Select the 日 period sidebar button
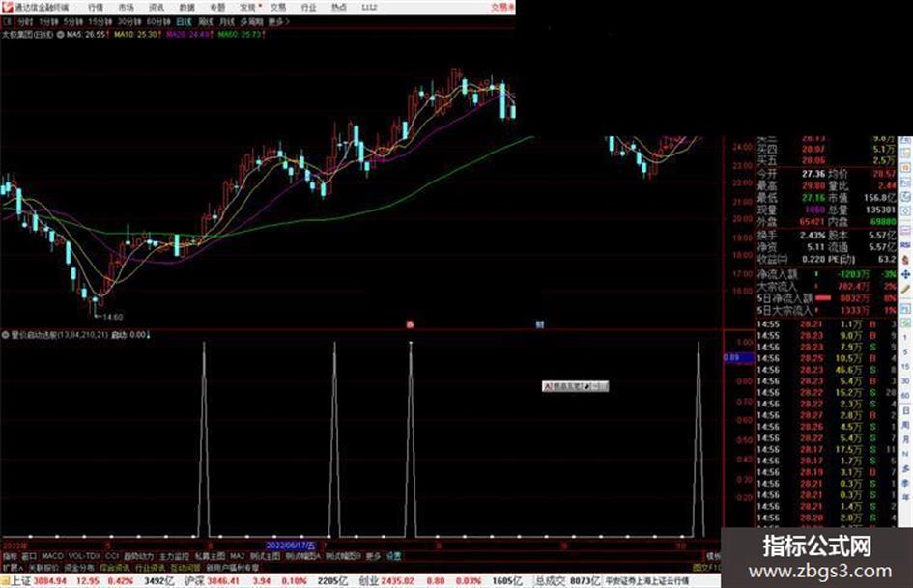913x588 pixels. coord(905,410)
